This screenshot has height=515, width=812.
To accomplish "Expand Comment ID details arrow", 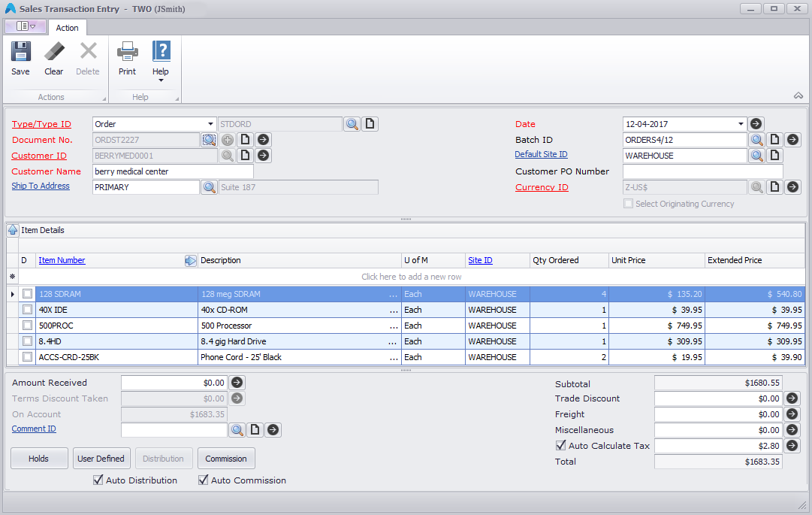I will click(x=273, y=430).
